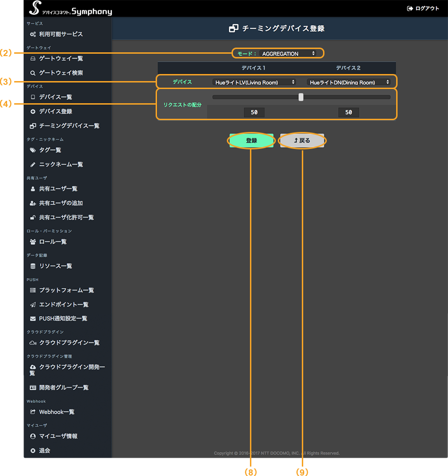Viewport: 448px width, 476px height.
Task: Click the 戻る back button
Action: (x=302, y=140)
